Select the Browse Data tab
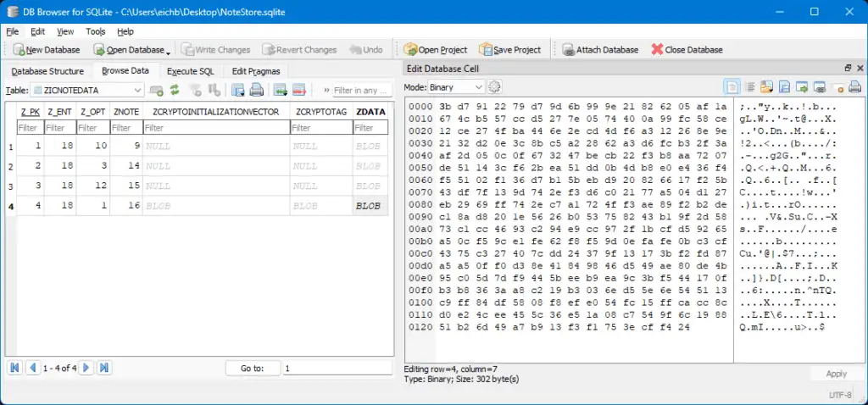Viewport: 868px width, 405px height. click(x=125, y=71)
